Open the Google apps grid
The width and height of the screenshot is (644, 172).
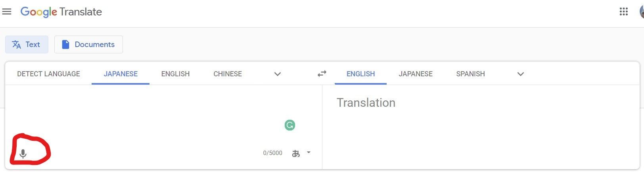624,11
